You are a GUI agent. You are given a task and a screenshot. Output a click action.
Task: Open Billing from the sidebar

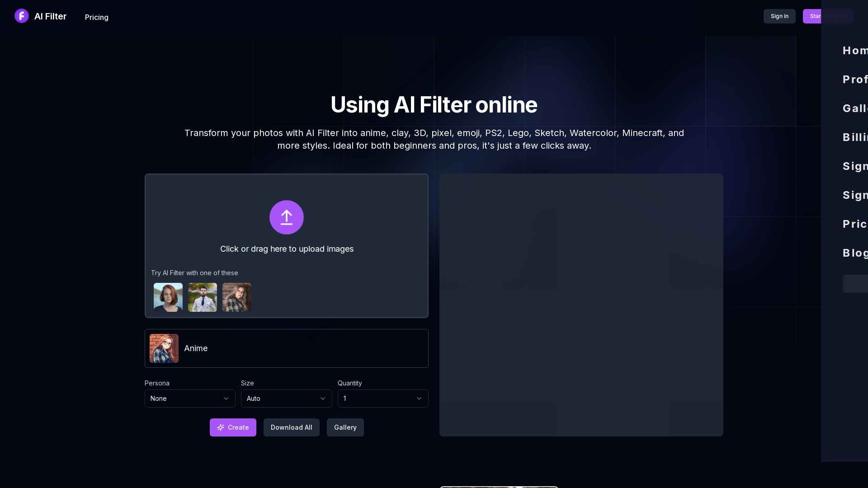(x=855, y=137)
